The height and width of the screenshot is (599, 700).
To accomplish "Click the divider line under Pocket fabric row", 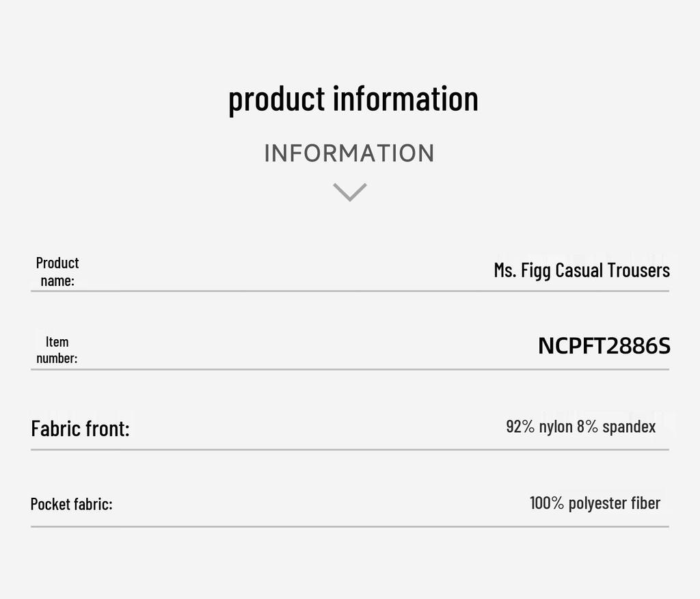I will pos(349,527).
